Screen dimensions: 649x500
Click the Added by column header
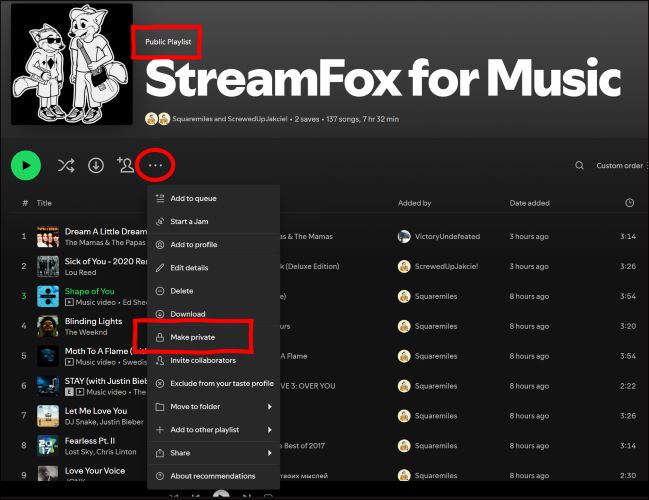414,203
